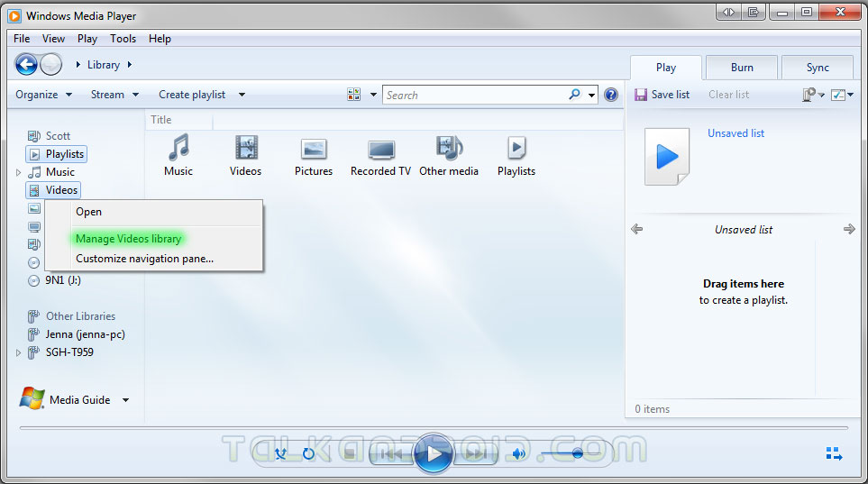Choose Manage Videos library in context menu
868x484 pixels.
point(153,239)
